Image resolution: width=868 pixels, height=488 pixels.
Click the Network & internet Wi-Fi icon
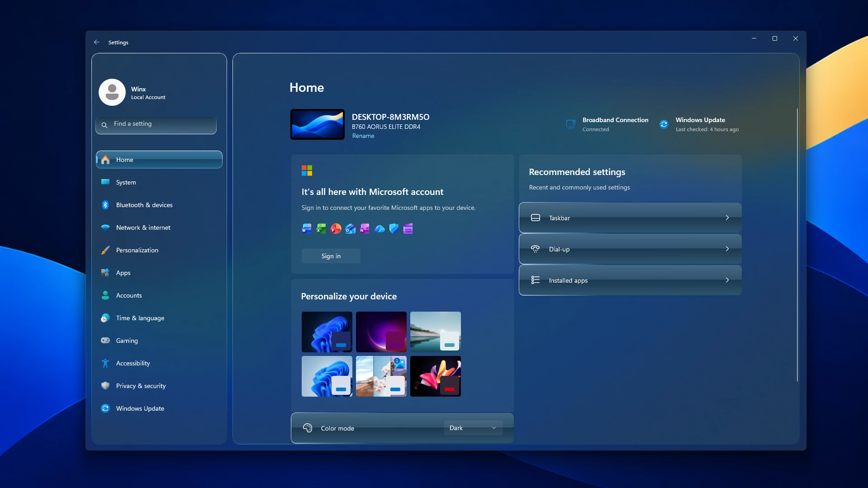click(105, 227)
